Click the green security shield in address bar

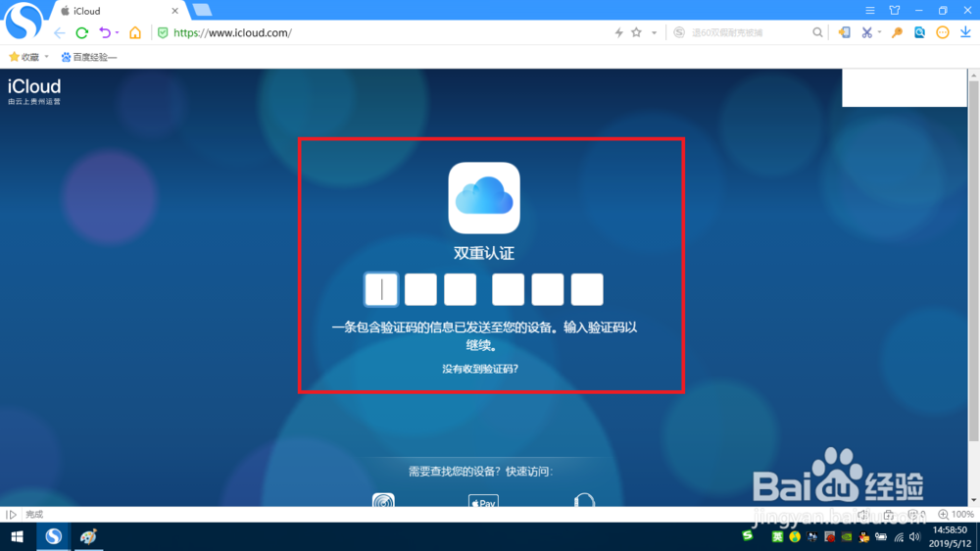tap(163, 32)
